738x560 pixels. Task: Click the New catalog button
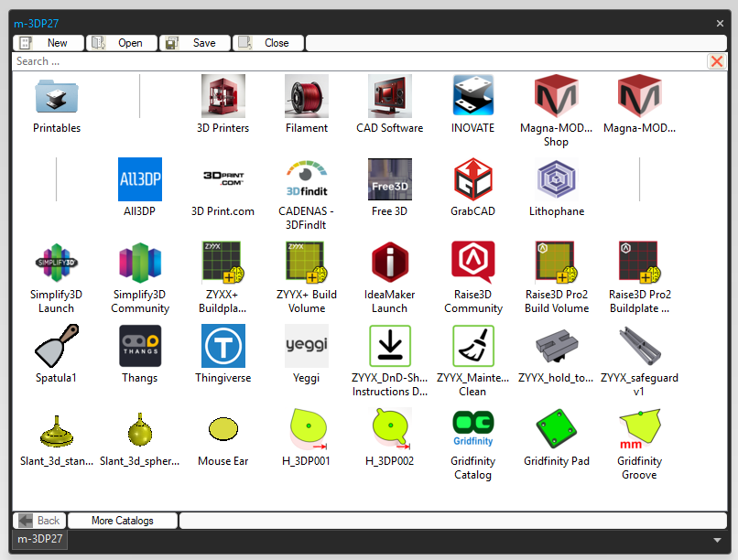tap(49, 43)
